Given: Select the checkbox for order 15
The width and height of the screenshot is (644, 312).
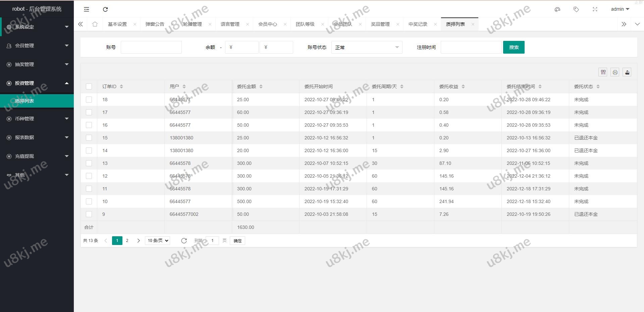Looking at the screenshot, I should pos(89,138).
